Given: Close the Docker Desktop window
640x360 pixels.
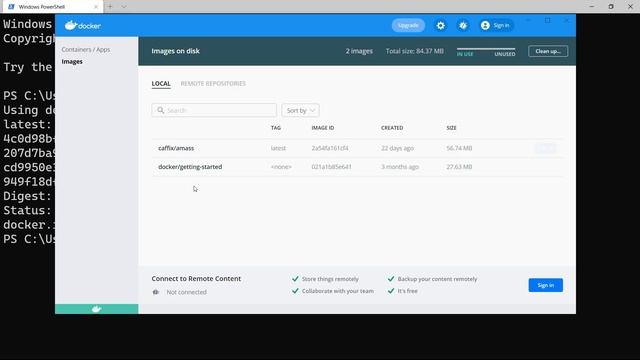Looking at the screenshot, I should [567, 20].
